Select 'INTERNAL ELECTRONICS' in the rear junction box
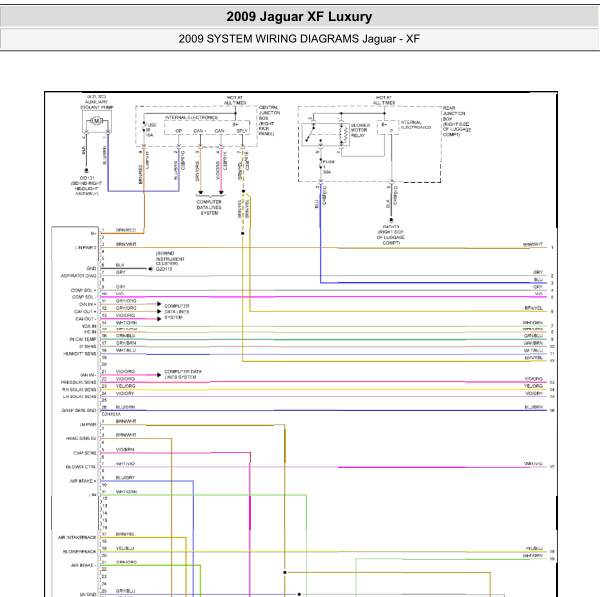The height and width of the screenshot is (597, 600). point(416,125)
